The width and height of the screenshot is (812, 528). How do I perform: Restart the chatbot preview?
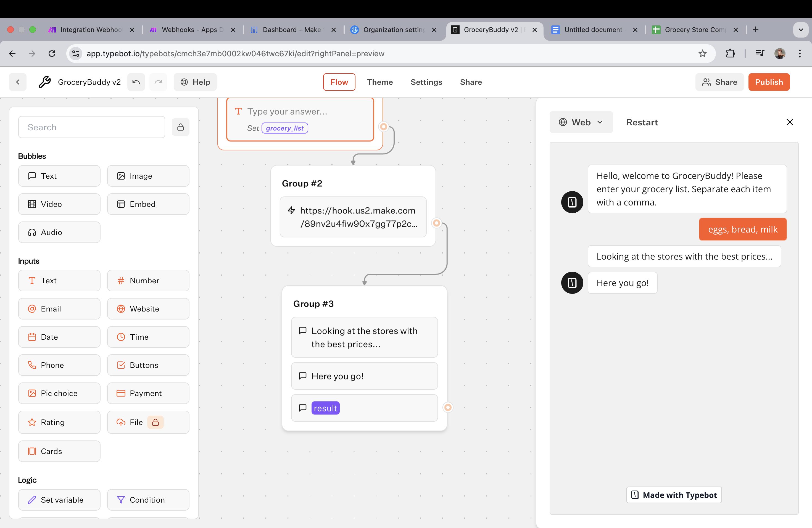point(642,122)
